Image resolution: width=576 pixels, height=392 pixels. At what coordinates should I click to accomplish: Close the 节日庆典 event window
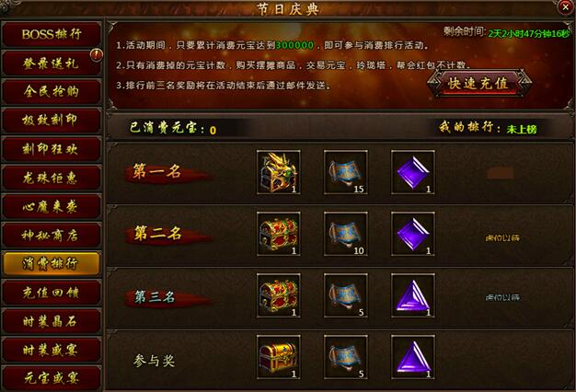(565, 7)
